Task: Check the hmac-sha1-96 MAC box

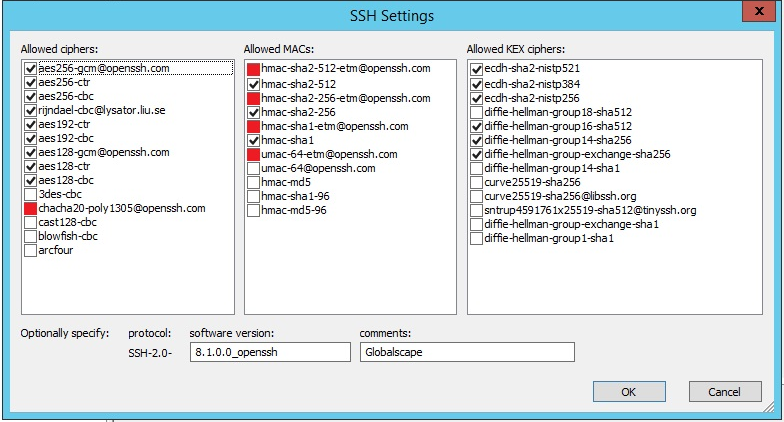Action: click(x=254, y=198)
